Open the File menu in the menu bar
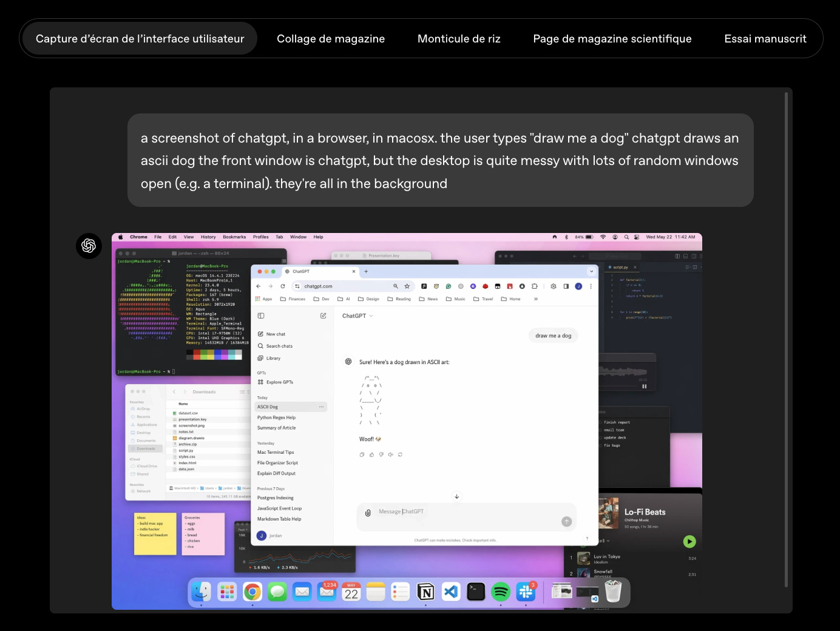Viewport: 840px width, 631px height. click(x=158, y=237)
